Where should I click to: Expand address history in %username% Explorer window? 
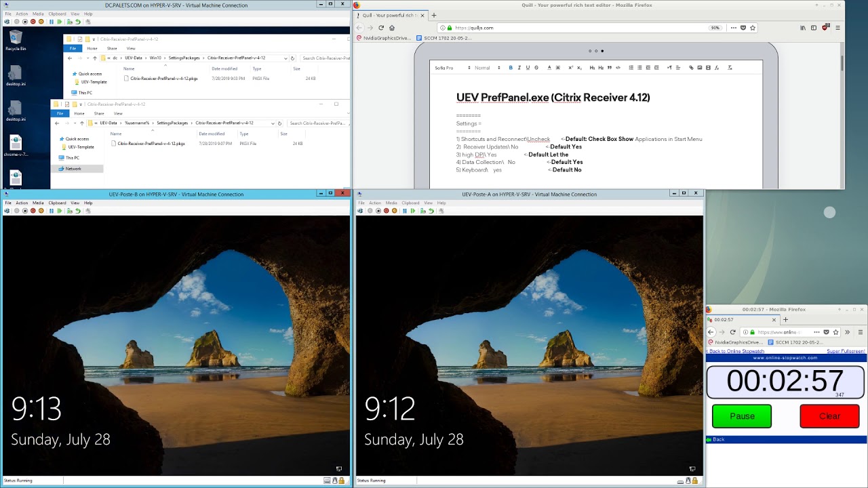coord(273,123)
